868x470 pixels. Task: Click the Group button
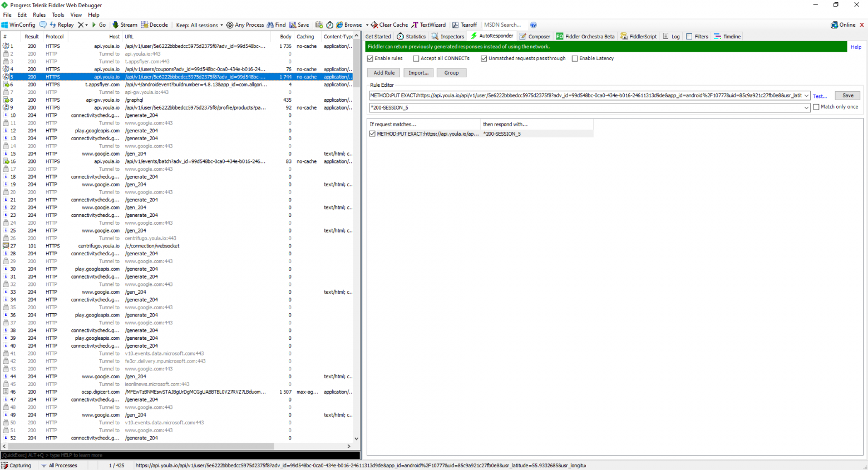tap(451, 73)
